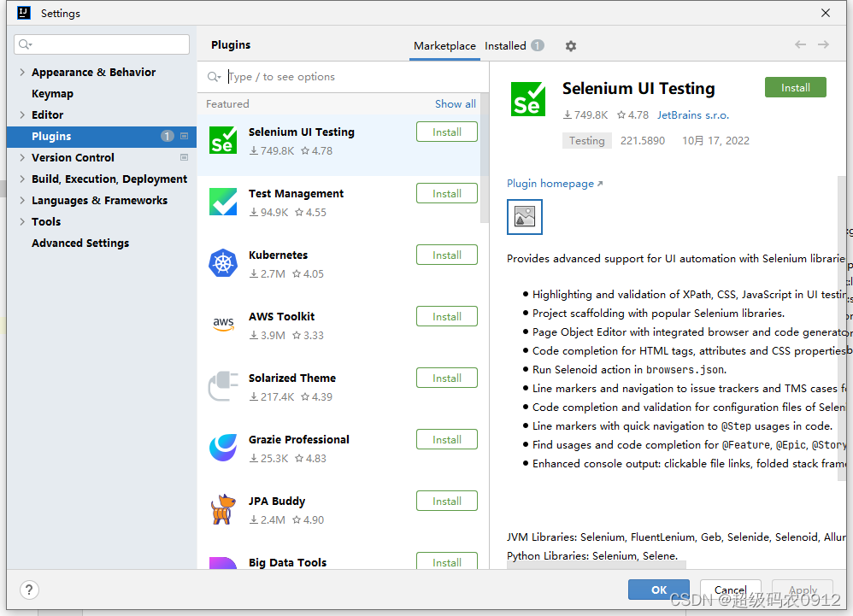Screen dimensions: 853x616
Task: Navigate back with left arrow
Action: tap(800, 44)
